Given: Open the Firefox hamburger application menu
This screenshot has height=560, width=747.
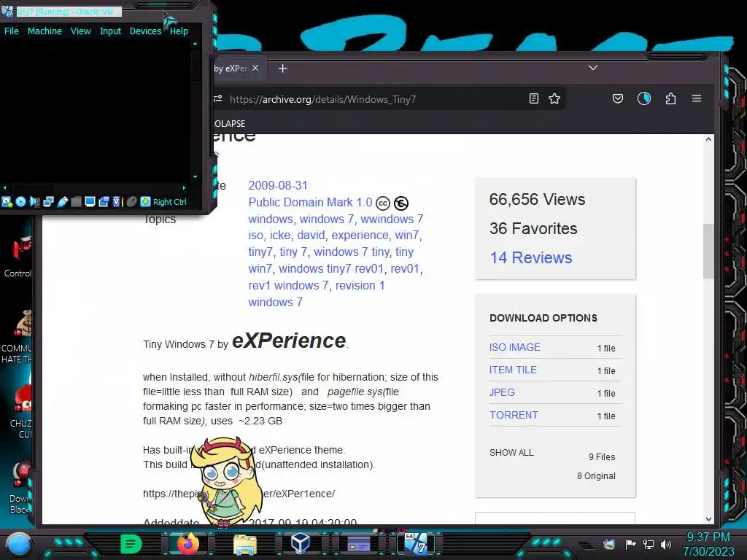Looking at the screenshot, I should 697,98.
